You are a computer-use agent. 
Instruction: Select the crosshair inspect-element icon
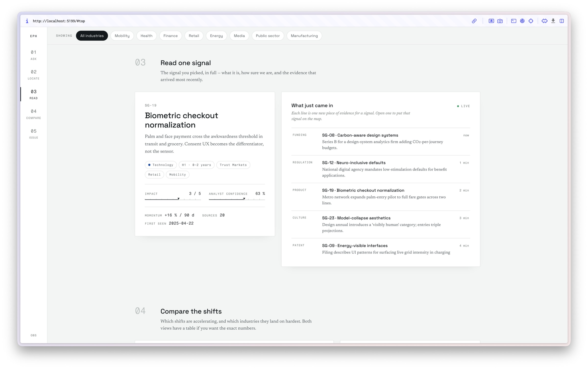tap(531, 21)
